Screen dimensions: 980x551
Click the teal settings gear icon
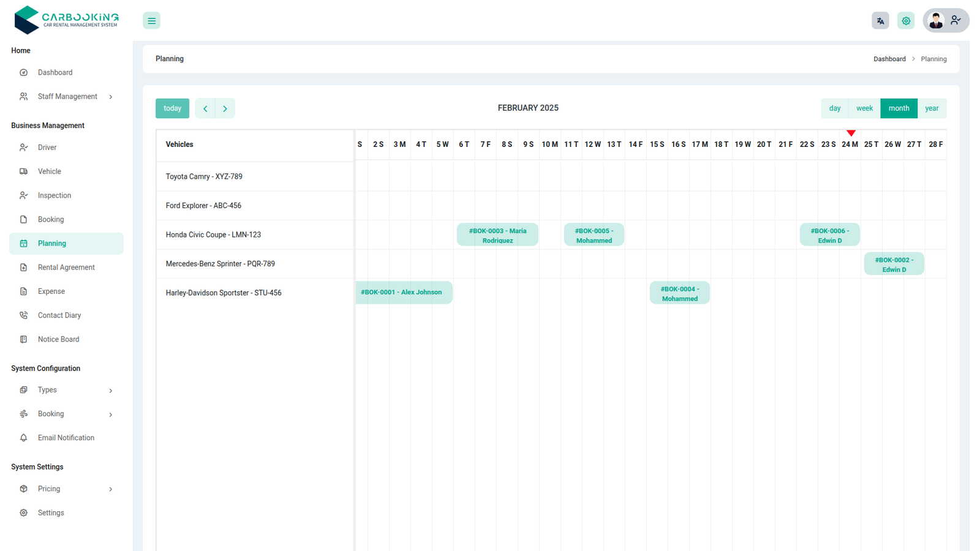pos(906,21)
